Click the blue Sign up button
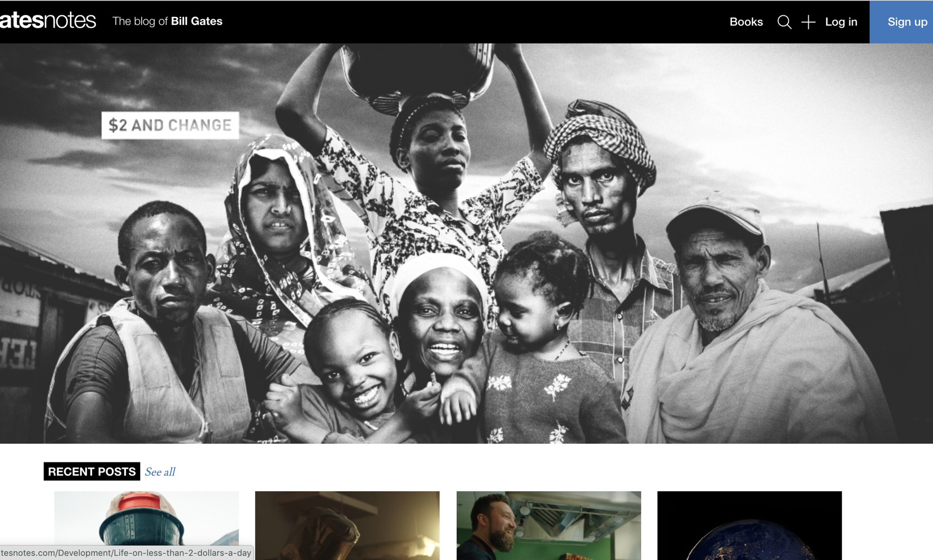This screenshot has width=933, height=560. click(x=901, y=22)
